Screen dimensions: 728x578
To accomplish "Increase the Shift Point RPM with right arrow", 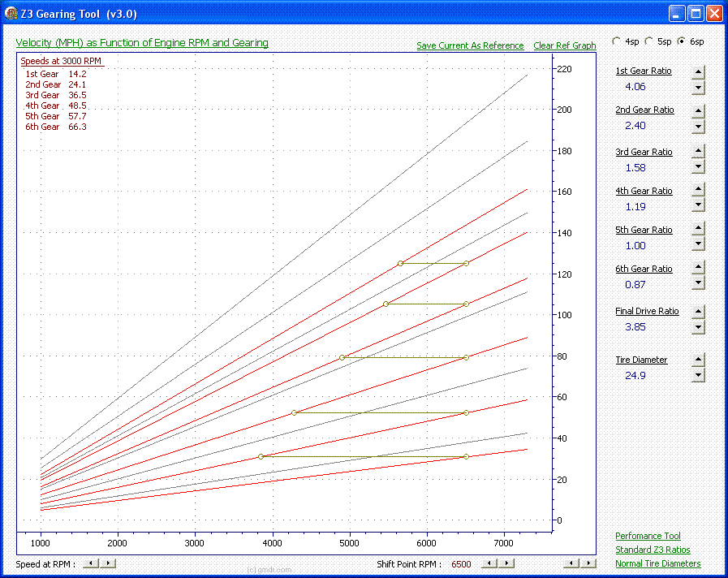I will coord(506,563).
